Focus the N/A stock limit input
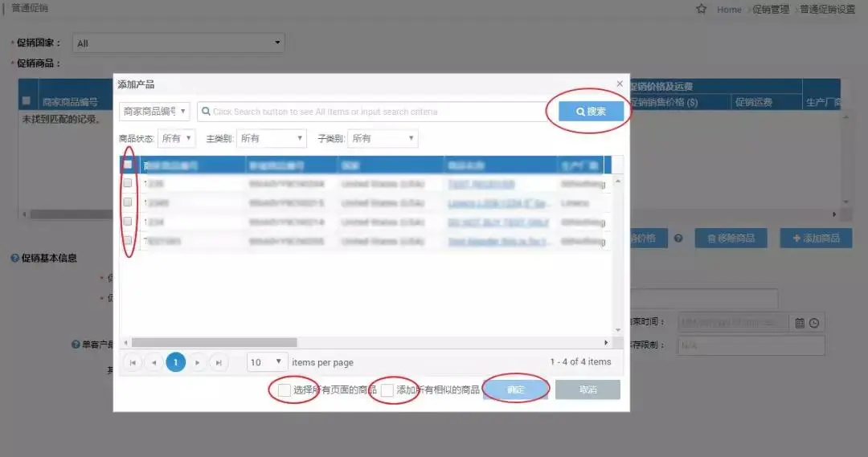This screenshot has width=868, height=457. click(751, 345)
